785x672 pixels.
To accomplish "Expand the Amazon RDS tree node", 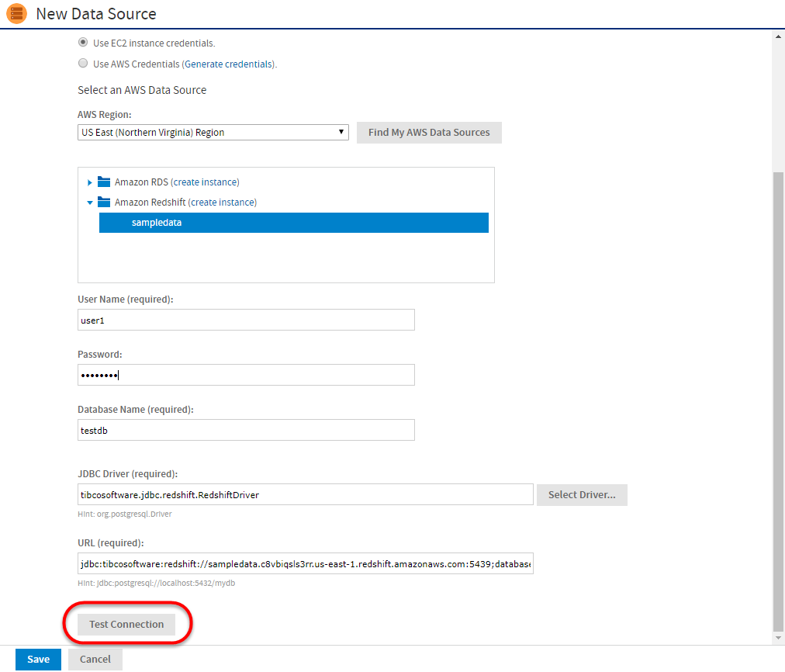I will coord(90,182).
